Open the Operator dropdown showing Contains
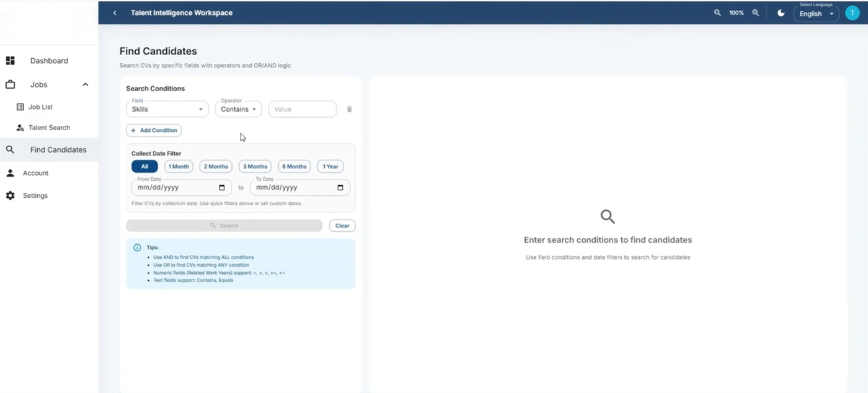 [239, 109]
